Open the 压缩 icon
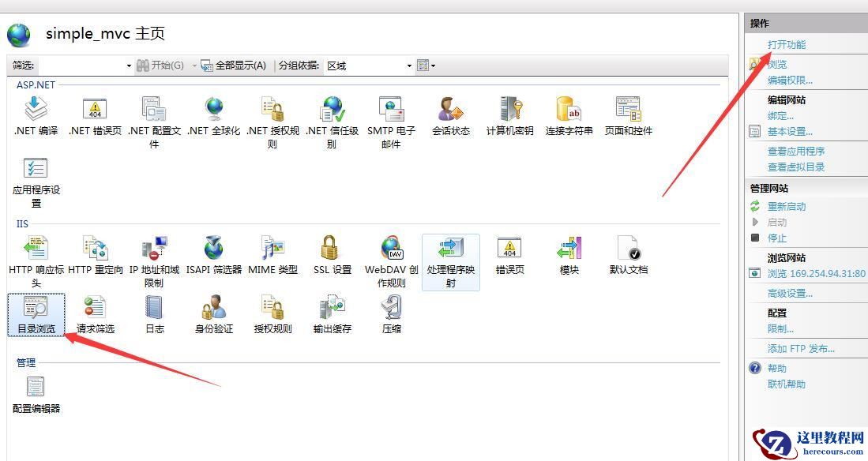The width and height of the screenshot is (868, 461). click(392, 307)
